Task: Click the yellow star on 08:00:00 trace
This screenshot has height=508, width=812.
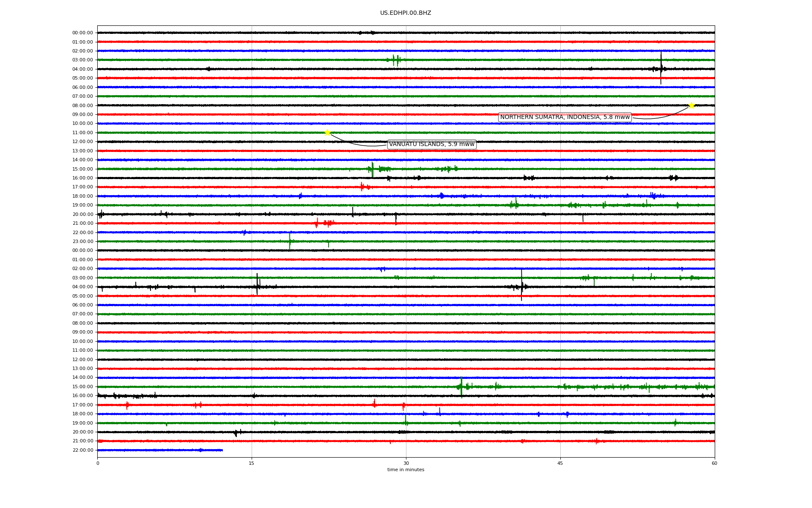Action: pyautogui.click(x=691, y=105)
